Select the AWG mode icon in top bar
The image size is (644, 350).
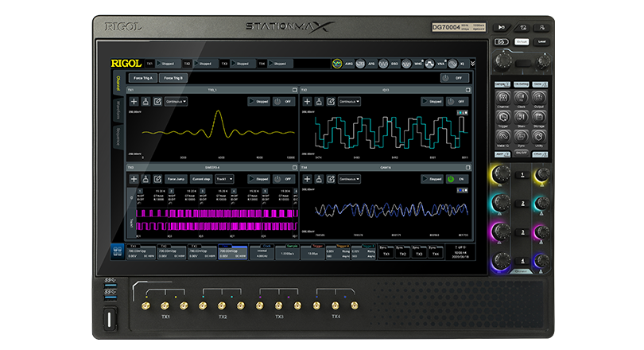pyautogui.click(x=337, y=63)
